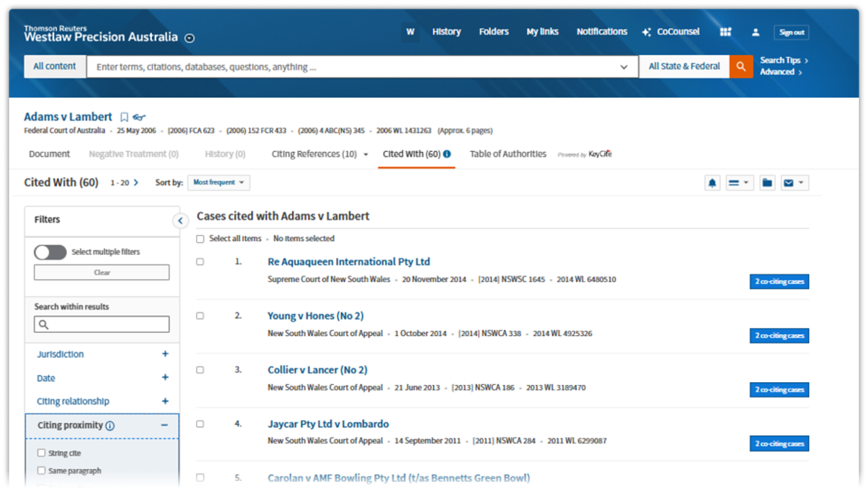This screenshot has width=868, height=488.
Task: Open the email delivery options dropdown
Action: tap(793, 183)
